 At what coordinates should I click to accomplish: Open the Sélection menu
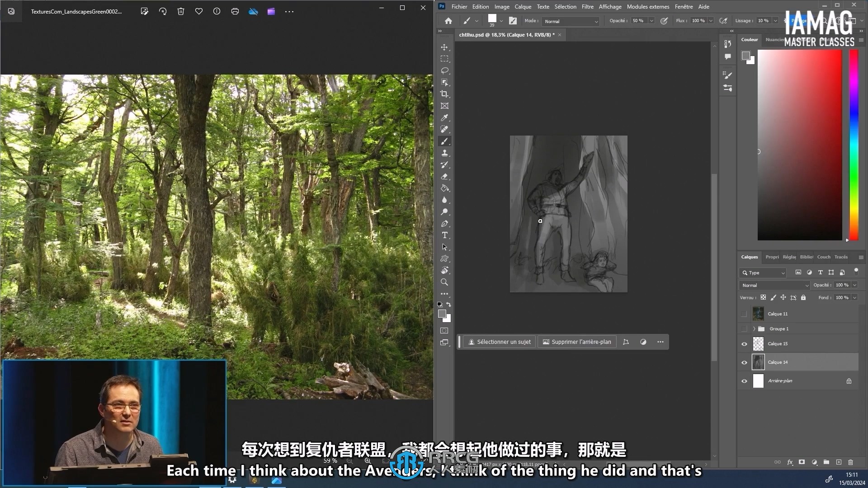(566, 7)
